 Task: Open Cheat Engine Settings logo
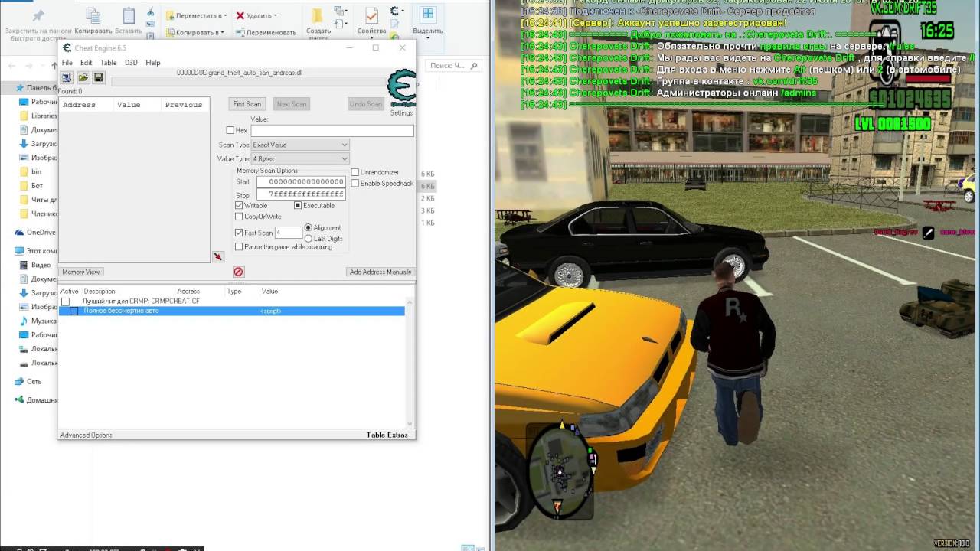[401, 89]
